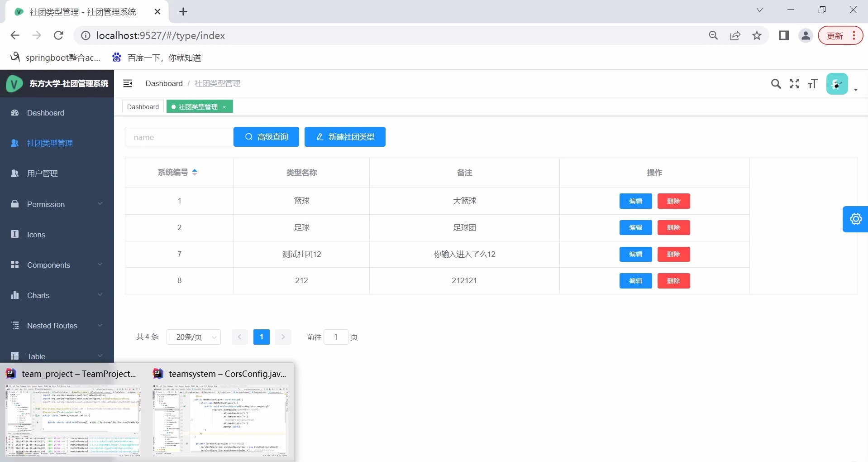
Task: Select 用户管理 in the sidebar
Action: [43, 173]
